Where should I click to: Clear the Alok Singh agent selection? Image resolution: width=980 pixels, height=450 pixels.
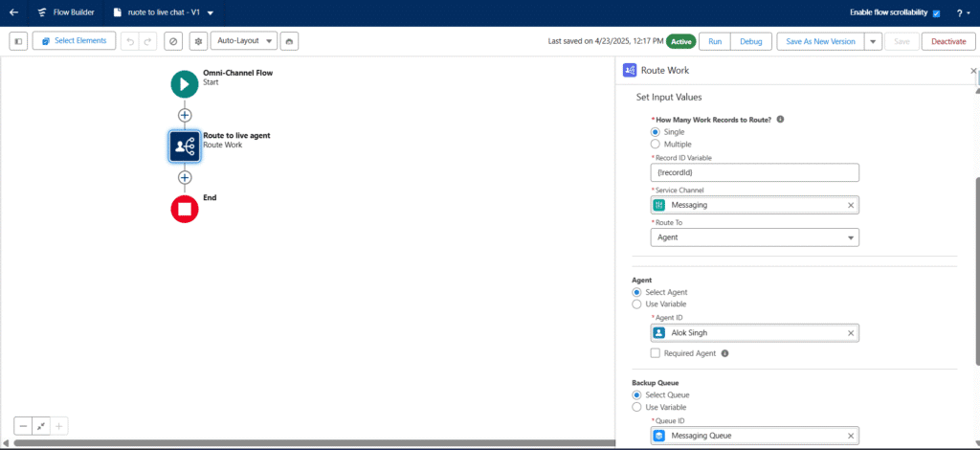(x=851, y=333)
